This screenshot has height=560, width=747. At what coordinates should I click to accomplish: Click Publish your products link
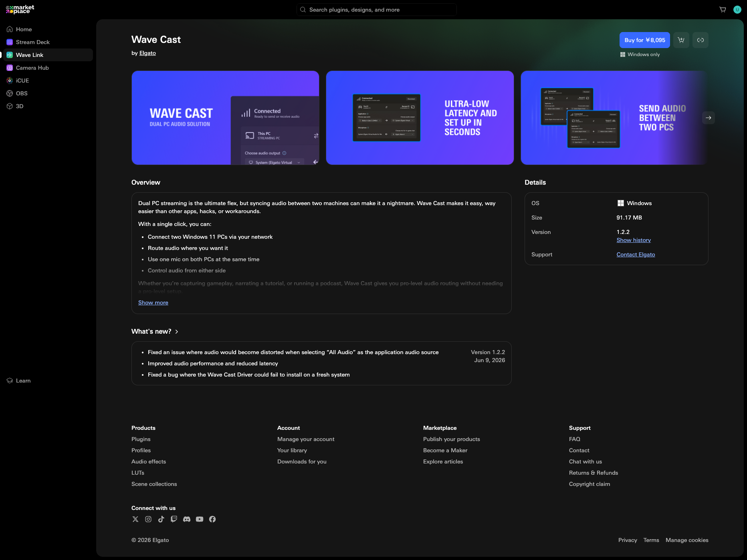[x=452, y=439]
